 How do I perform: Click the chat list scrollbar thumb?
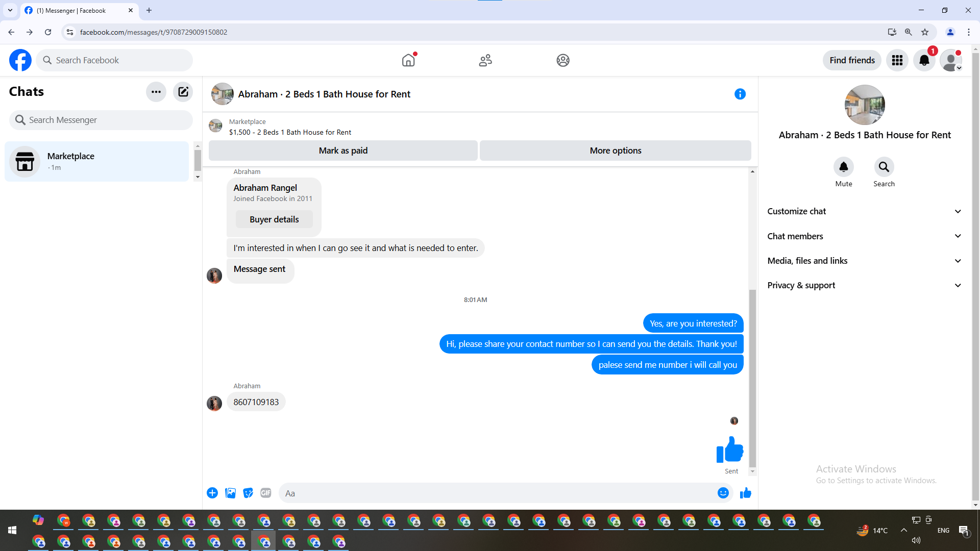coord(198,161)
